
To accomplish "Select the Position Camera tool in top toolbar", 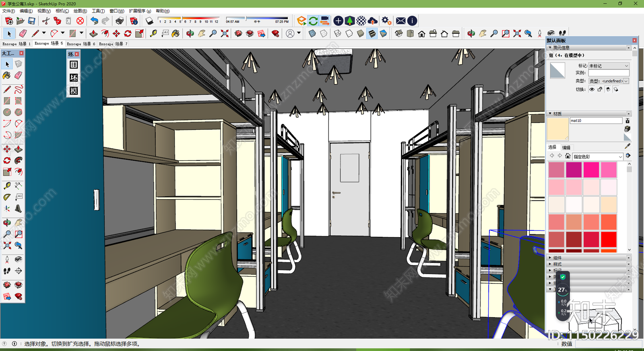I will 540,33.
